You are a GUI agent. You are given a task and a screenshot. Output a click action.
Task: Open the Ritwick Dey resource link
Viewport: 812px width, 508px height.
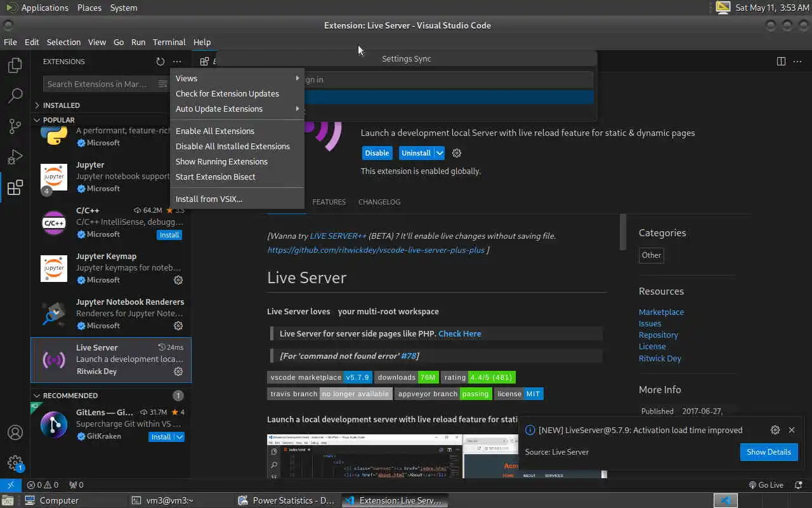[660, 358]
